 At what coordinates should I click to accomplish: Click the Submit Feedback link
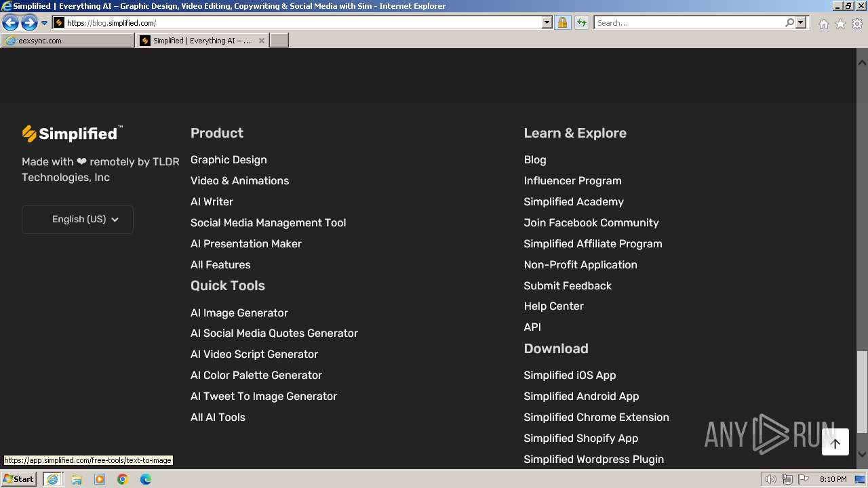(568, 286)
